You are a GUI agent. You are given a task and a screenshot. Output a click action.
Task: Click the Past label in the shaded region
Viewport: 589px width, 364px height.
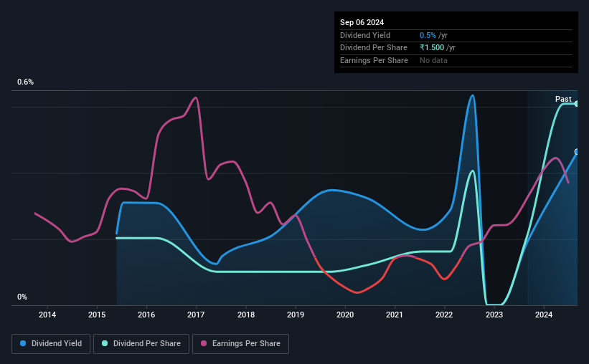(x=563, y=99)
